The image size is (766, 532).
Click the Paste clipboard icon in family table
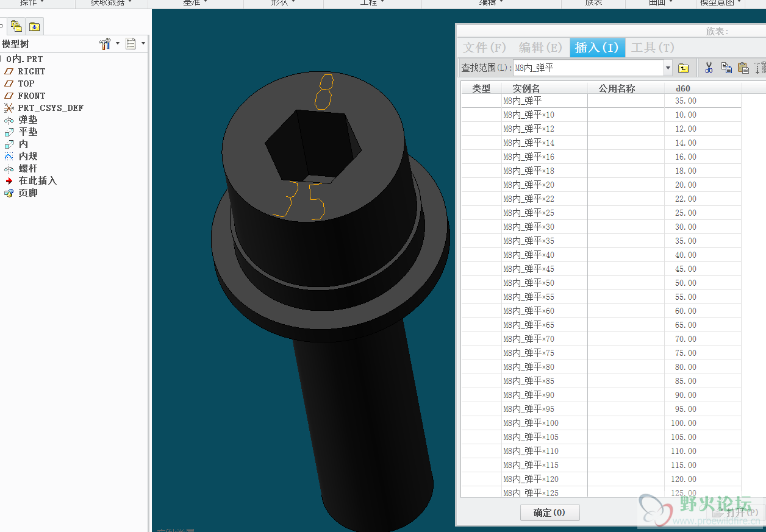(743, 68)
